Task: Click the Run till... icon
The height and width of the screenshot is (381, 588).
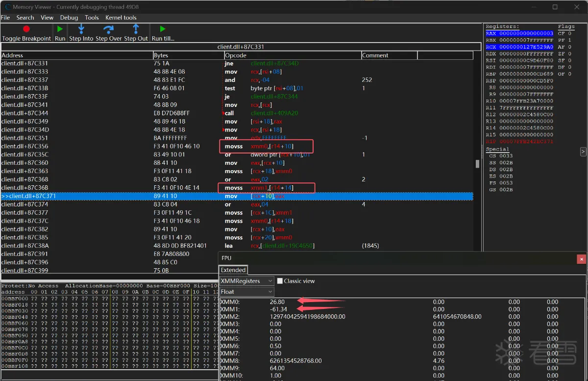Action: pos(163,29)
